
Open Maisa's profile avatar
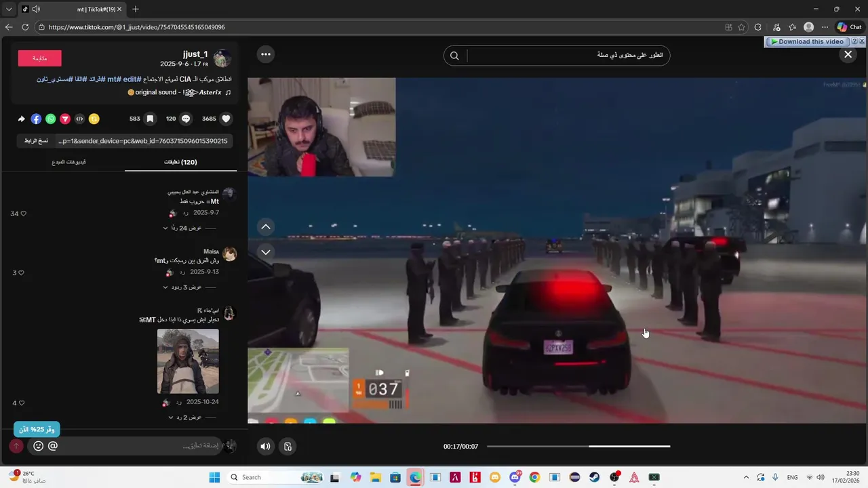pos(229,254)
